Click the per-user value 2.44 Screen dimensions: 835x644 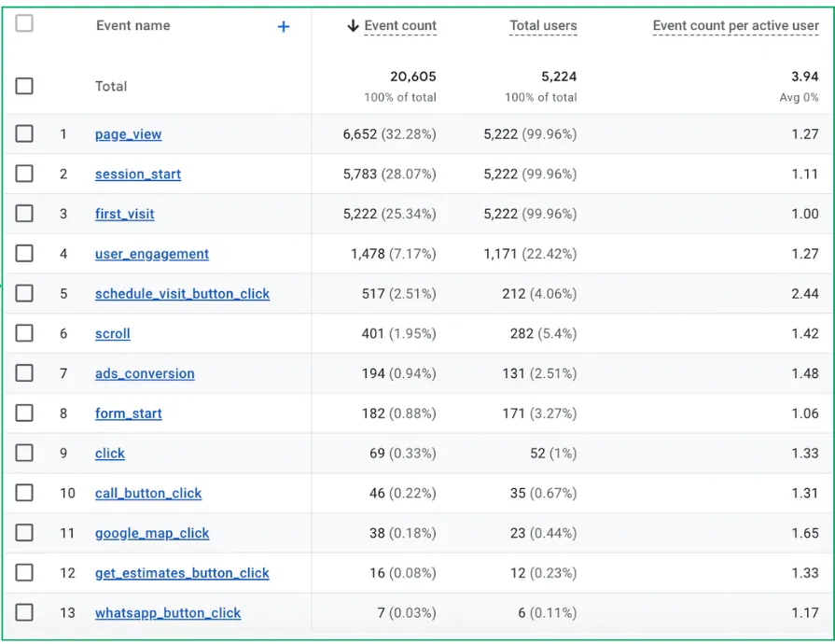pos(804,294)
